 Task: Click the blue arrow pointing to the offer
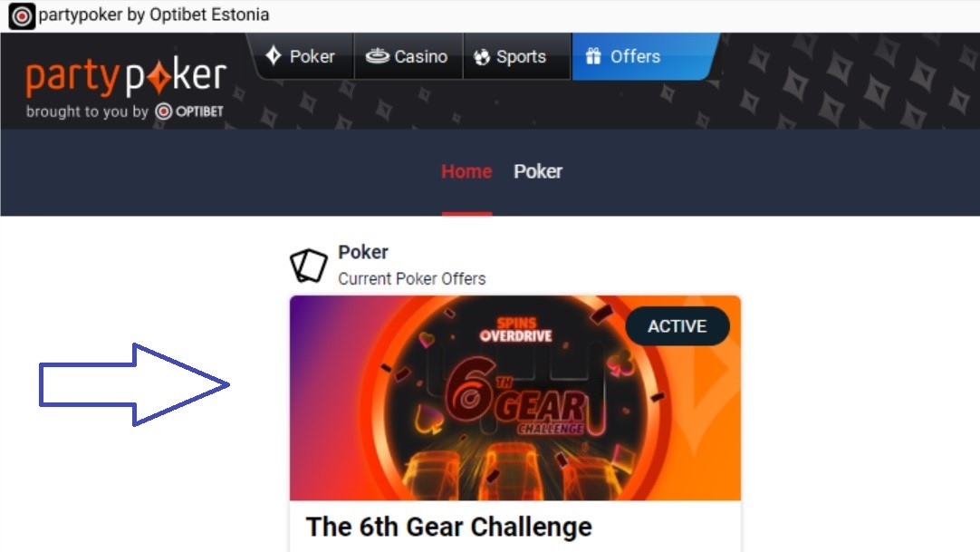(x=134, y=384)
